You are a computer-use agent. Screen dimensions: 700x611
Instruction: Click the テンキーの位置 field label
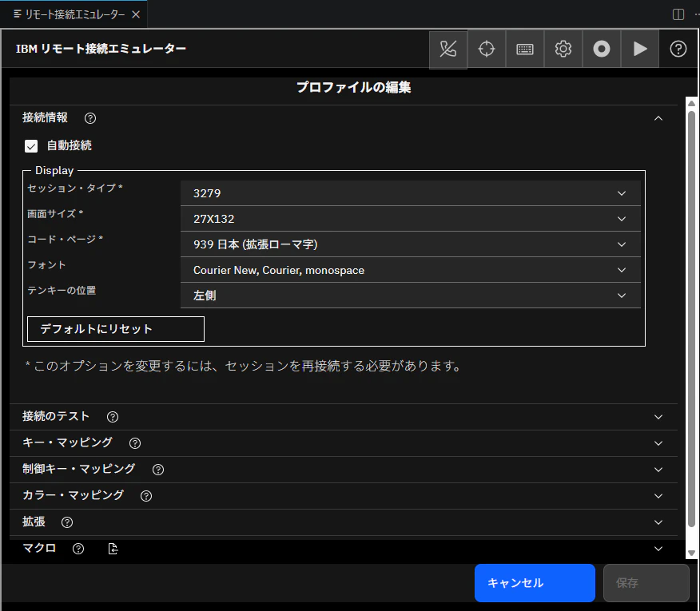click(x=62, y=291)
